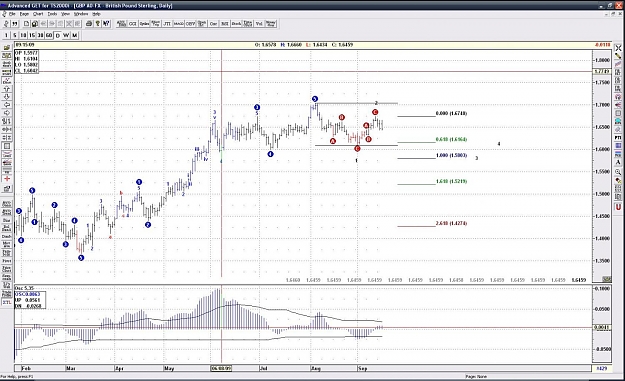
Task: Click the red U icon in the right toolbar
Action: (x=618, y=207)
